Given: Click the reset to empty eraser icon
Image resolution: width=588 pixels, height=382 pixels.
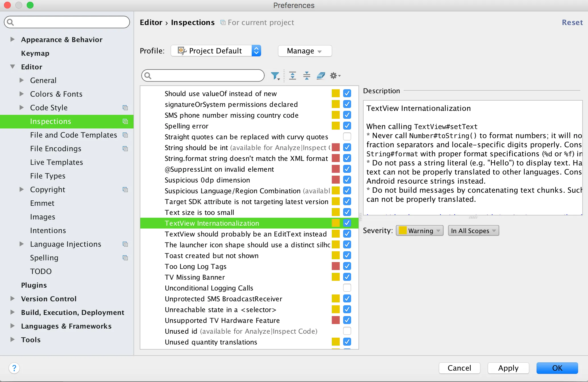Looking at the screenshot, I should tap(321, 76).
